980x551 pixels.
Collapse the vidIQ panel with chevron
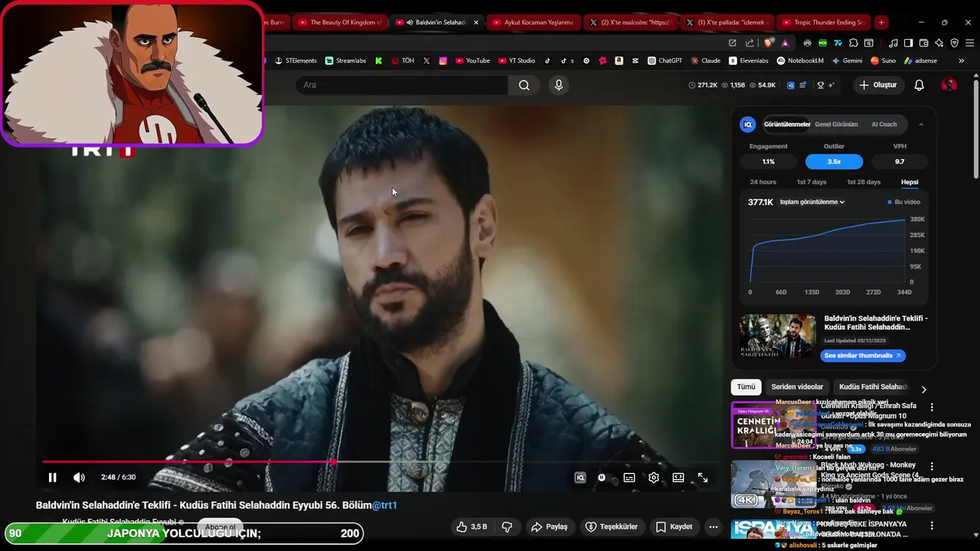920,124
